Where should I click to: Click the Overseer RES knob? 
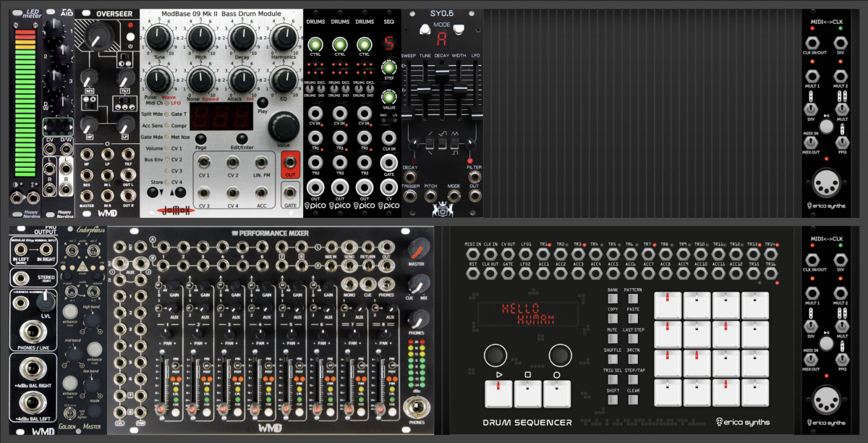tap(90, 80)
